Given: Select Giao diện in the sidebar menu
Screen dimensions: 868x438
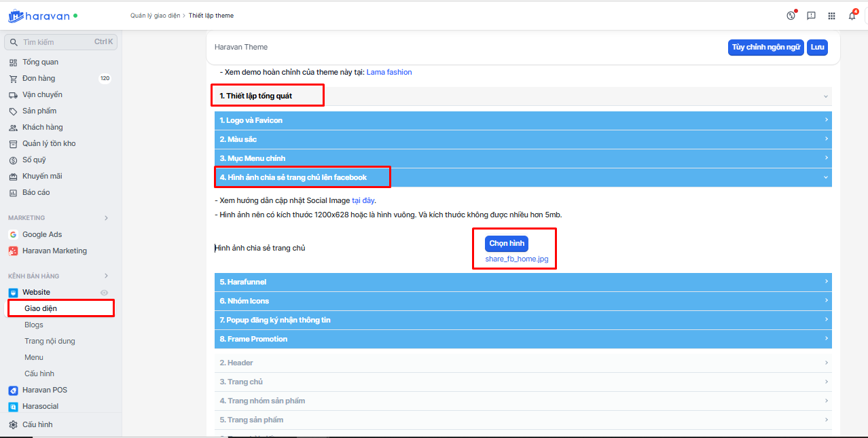Looking at the screenshot, I should pos(41,308).
